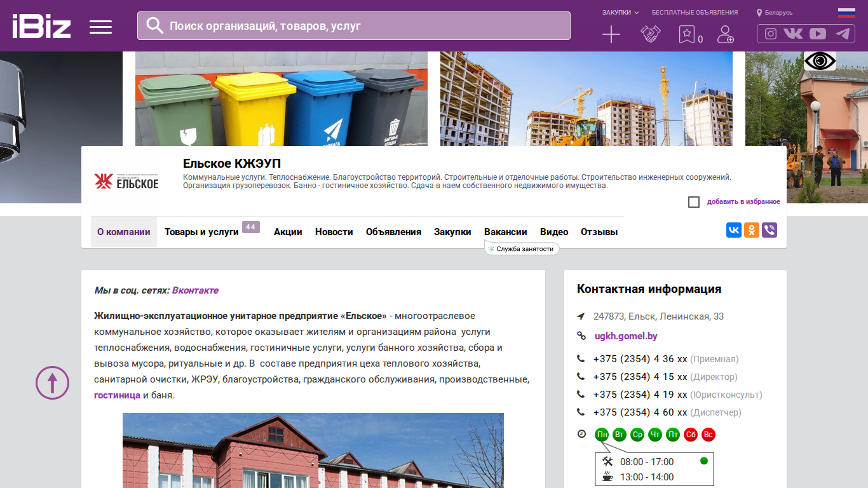Open the 'Вконтакте' social link
The width and height of the screenshot is (868, 488).
click(195, 290)
